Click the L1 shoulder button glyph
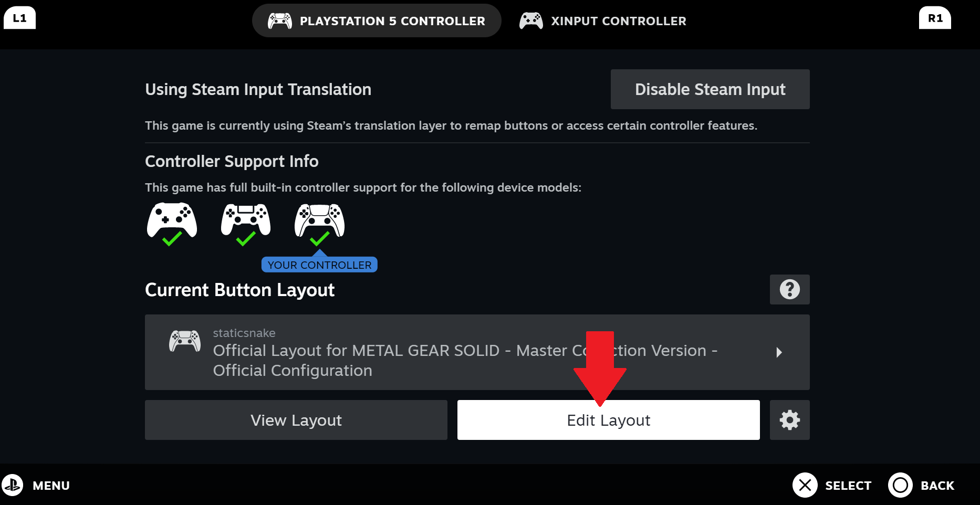The width and height of the screenshot is (980, 505). coord(19,18)
